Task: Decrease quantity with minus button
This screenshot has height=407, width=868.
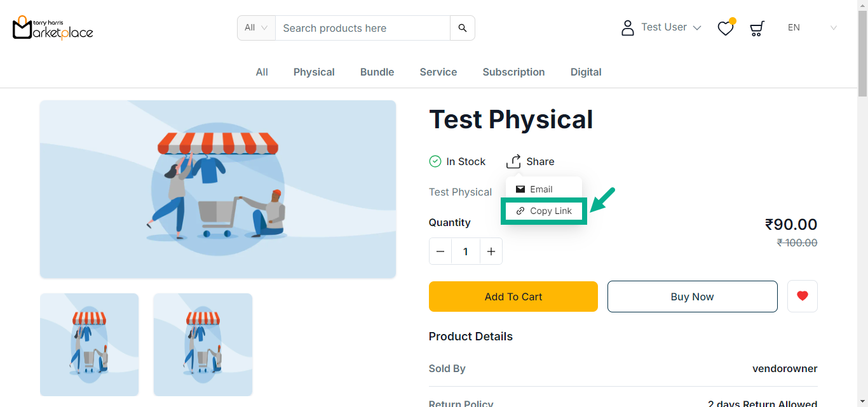Action: coord(440,251)
